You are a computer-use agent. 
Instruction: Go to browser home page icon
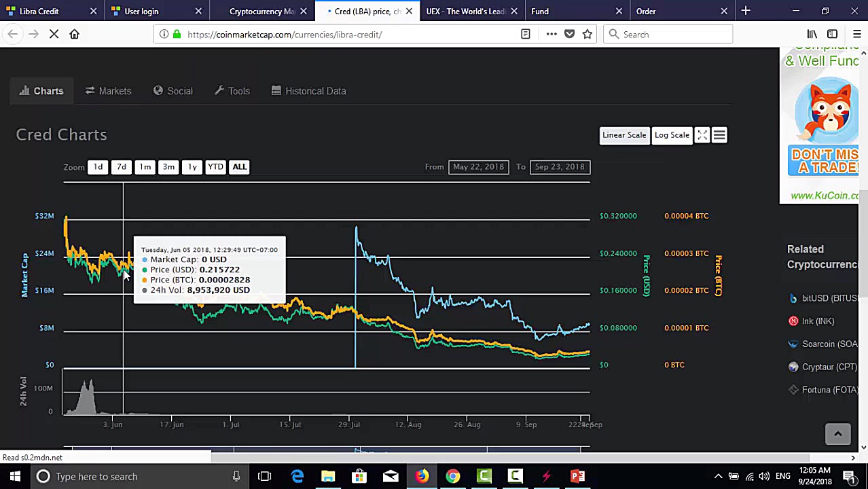point(74,34)
